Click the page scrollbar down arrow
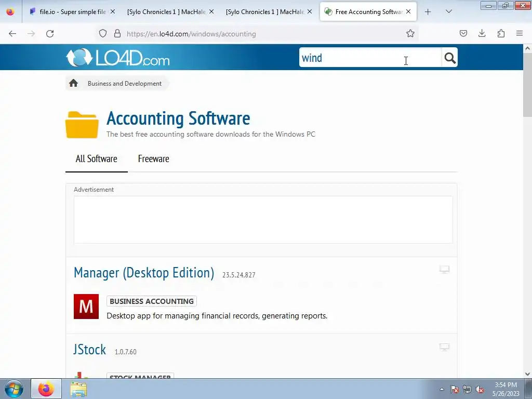Image resolution: width=532 pixels, height=399 pixels. coord(528,374)
